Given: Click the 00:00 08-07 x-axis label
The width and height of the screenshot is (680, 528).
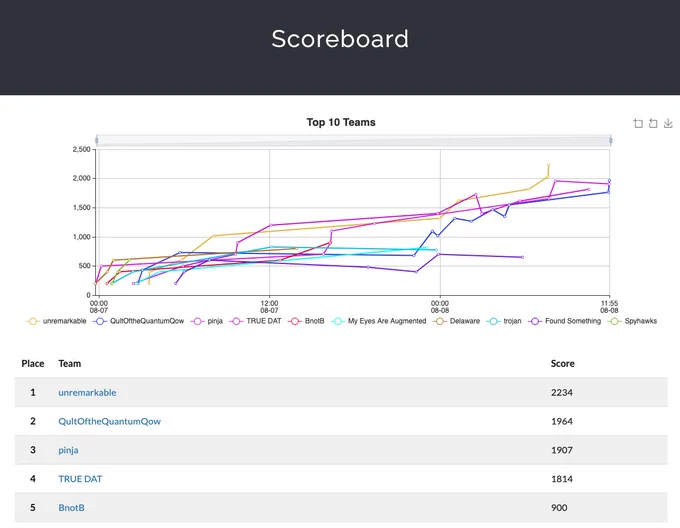Looking at the screenshot, I should (99, 307).
